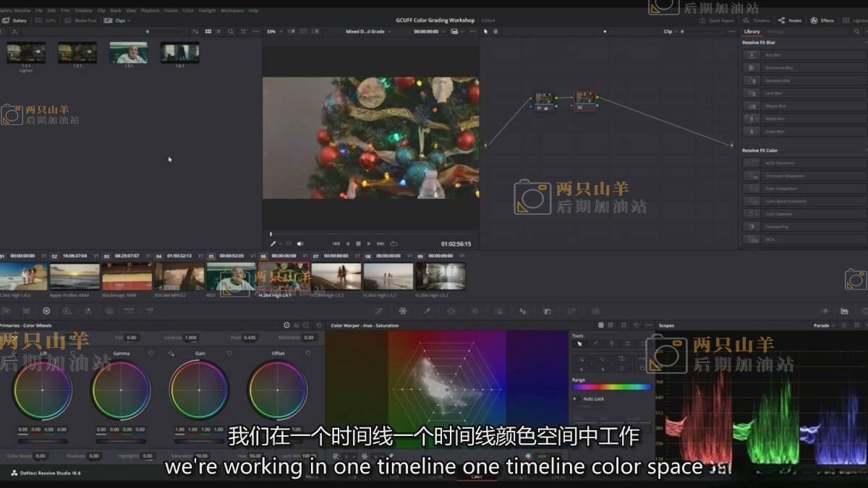Select node 02 in node graph

point(584,99)
